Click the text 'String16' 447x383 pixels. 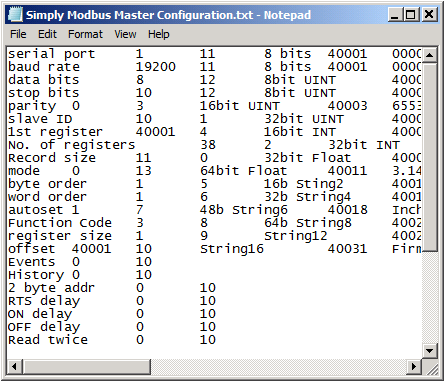tap(232, 249)
